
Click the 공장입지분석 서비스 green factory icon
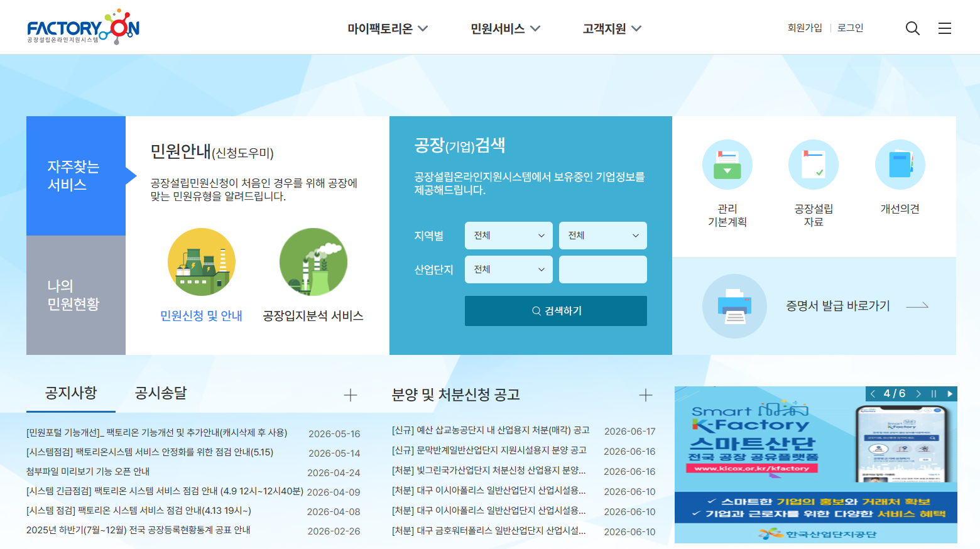click(x=313, y=262)
